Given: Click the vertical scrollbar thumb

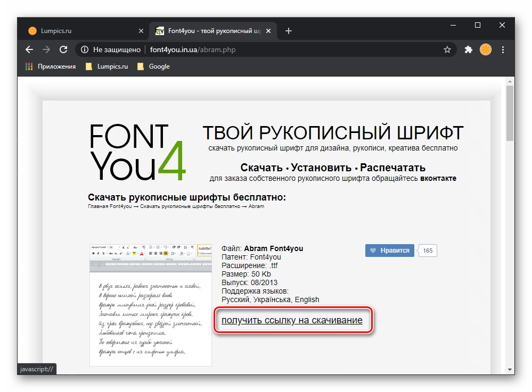Looking at the screenshot, I should point(510,113).
